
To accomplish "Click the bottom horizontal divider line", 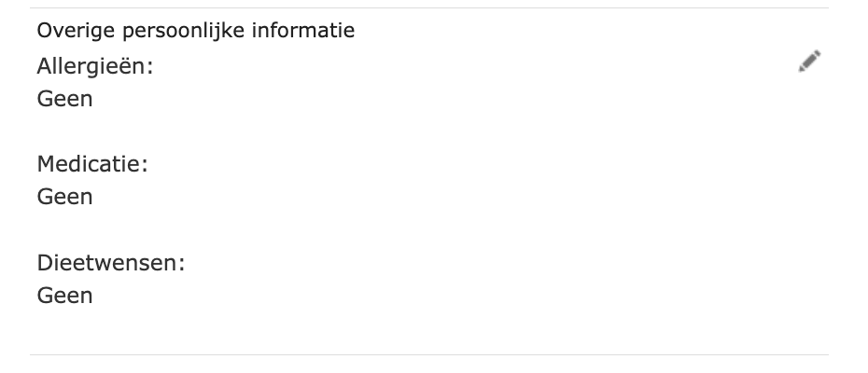I will (x=429, y=354).
